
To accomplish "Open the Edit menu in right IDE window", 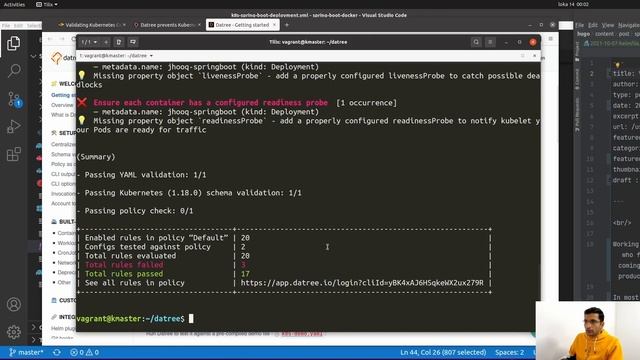I will coord(593,25).
